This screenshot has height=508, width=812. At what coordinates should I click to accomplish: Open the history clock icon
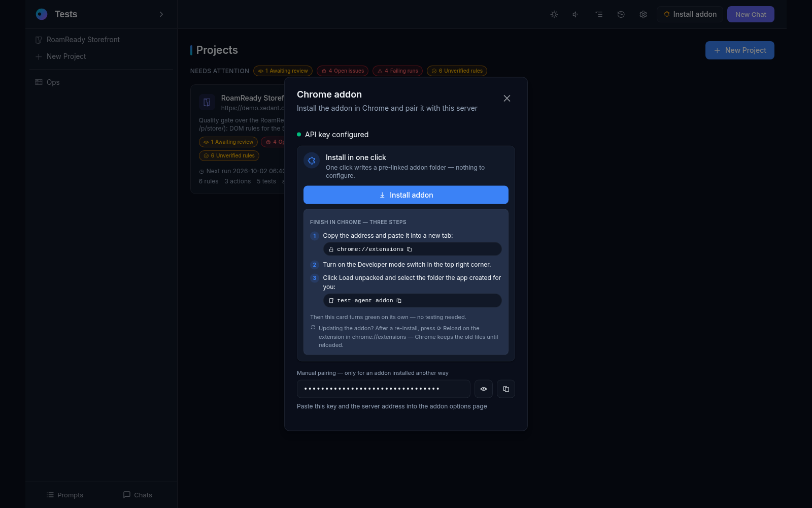621,14
